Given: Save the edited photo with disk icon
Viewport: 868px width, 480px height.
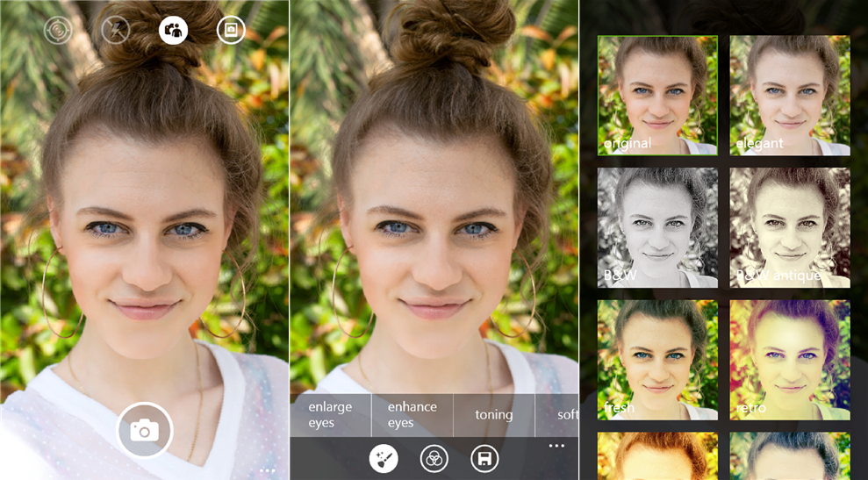Looking at the screenshot, I should point(484,458).
